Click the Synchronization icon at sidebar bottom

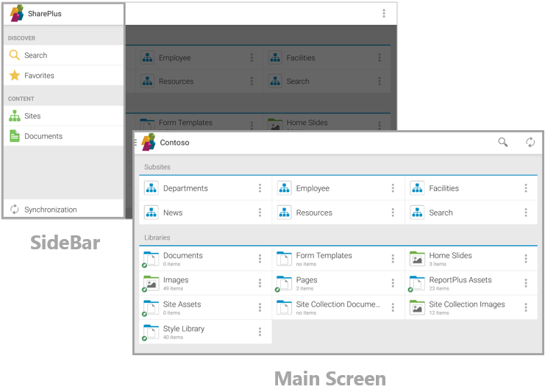click(15, 210)
